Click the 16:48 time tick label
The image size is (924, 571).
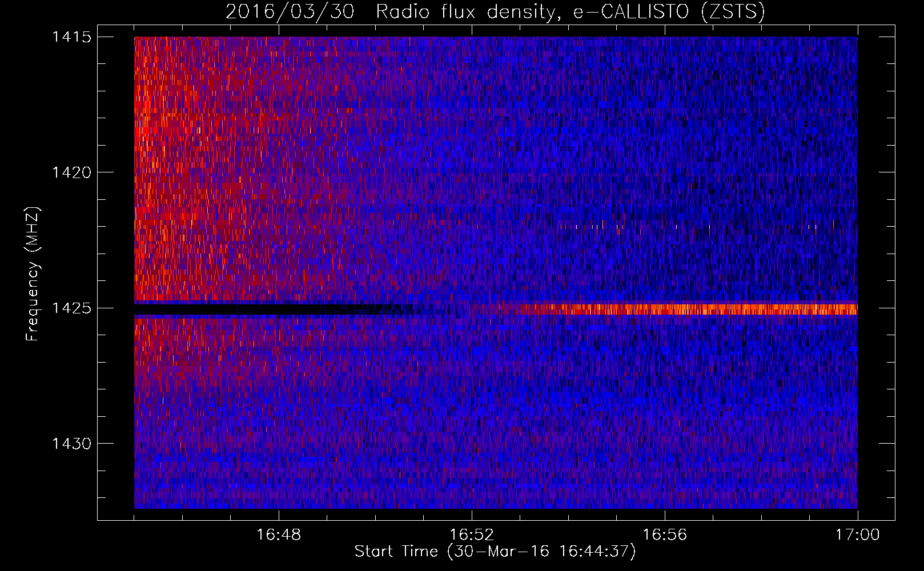279,535
